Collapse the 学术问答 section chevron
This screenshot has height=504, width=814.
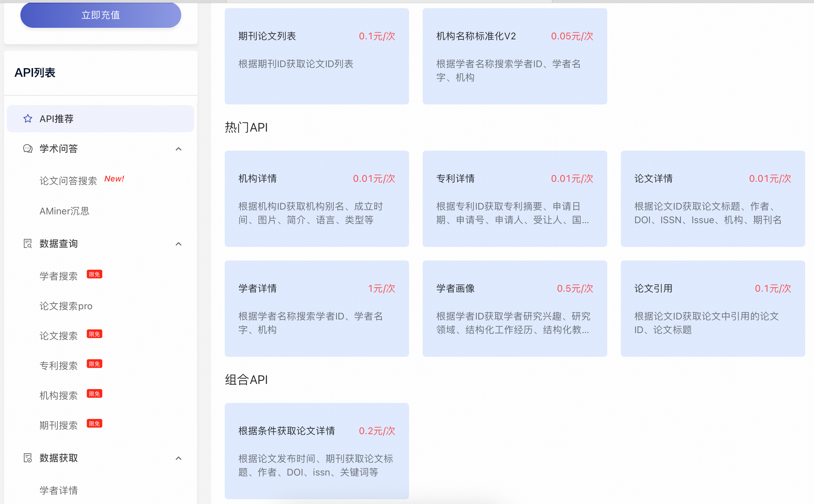[x=179, y=149]
